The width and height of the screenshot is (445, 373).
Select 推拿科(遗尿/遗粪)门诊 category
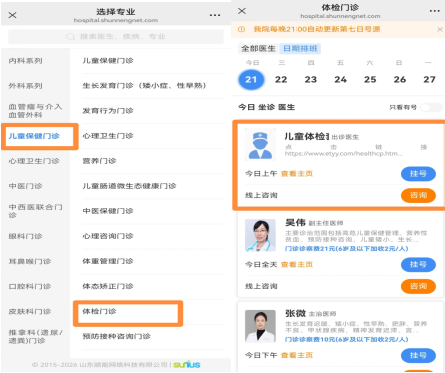pos(35,337)
